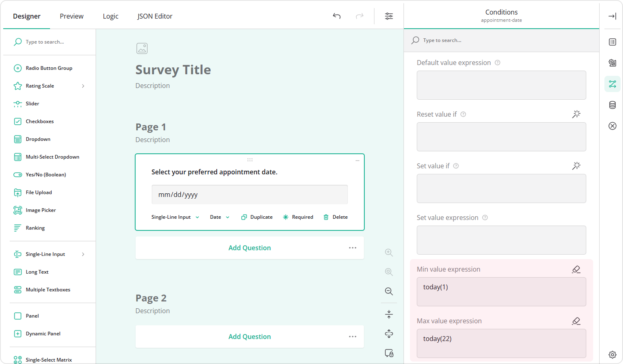Toggle Required on the appointment date question

point(298,217)
